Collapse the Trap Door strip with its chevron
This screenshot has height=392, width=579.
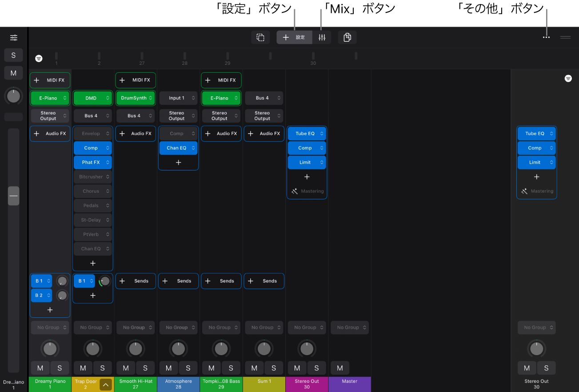(x=105, y=384)
